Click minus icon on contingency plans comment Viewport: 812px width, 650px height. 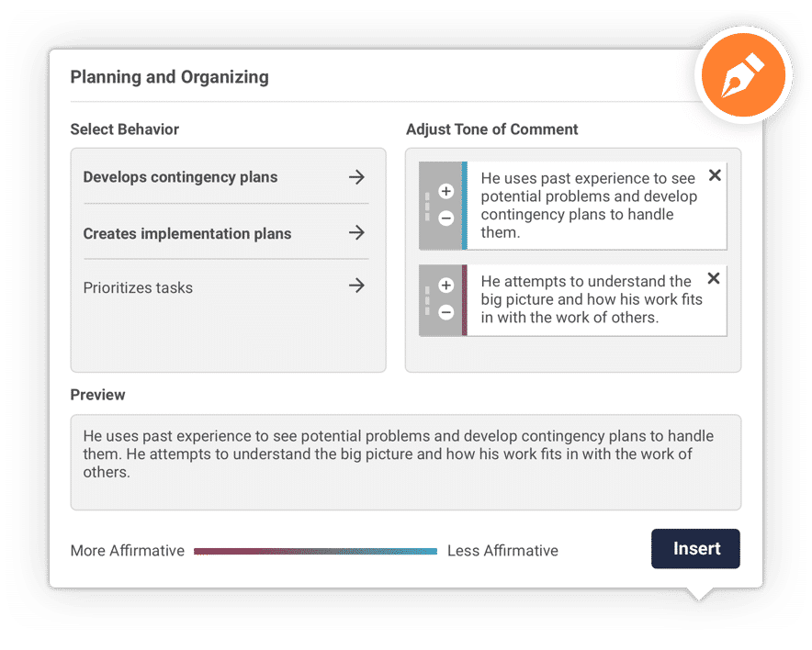click(445, 219)
